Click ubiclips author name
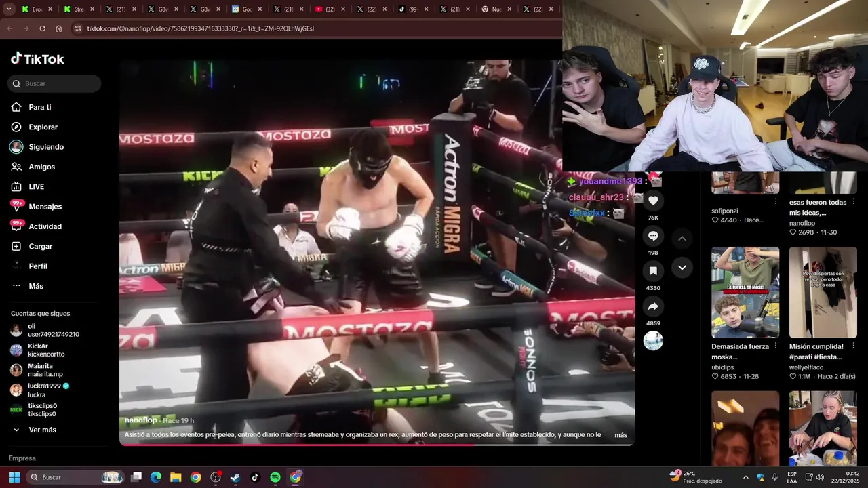 [722, 367]
